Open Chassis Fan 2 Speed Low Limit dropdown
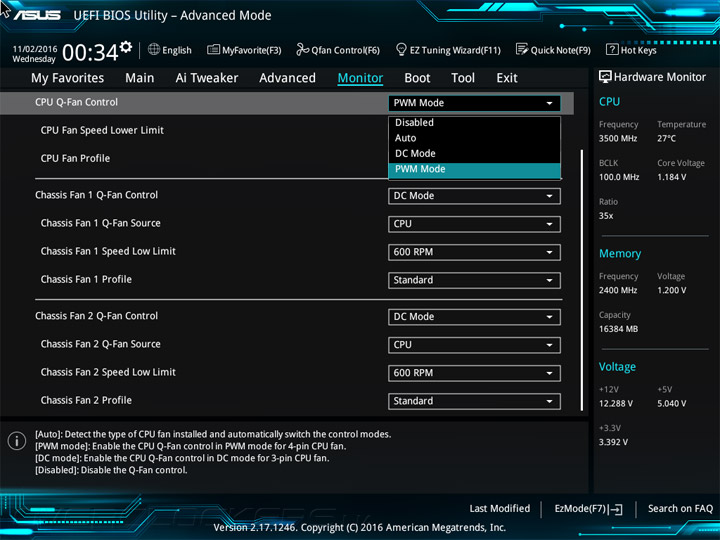This screenshot has height=540, width=720. click(x=474, y=373)
